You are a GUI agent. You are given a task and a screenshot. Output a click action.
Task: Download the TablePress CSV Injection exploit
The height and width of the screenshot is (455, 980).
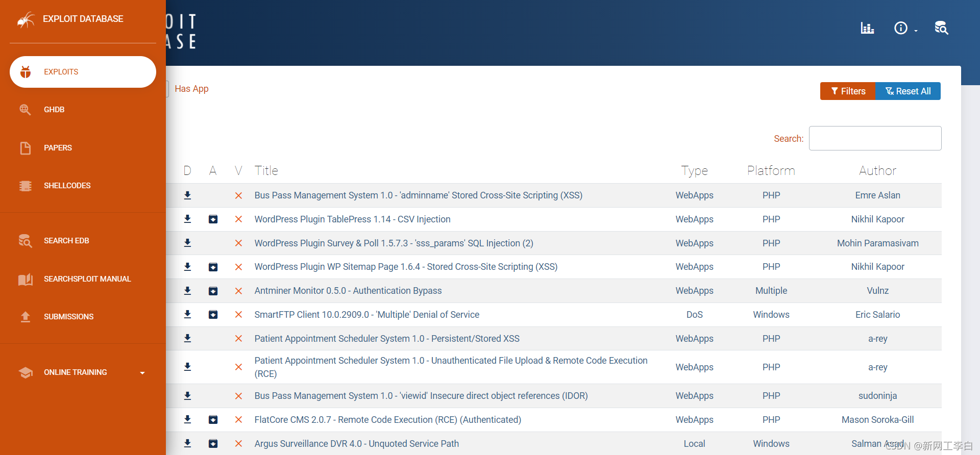[x=187, y=219]
